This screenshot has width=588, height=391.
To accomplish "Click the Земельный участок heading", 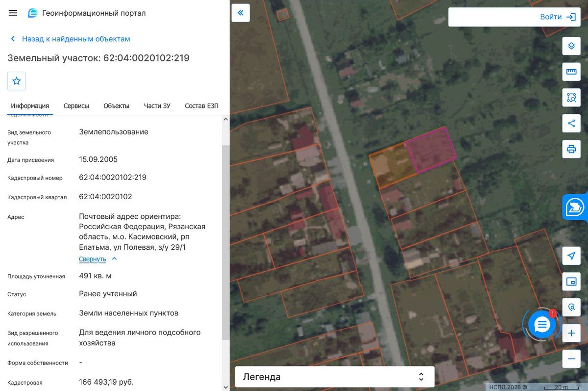I will point(98,58).
